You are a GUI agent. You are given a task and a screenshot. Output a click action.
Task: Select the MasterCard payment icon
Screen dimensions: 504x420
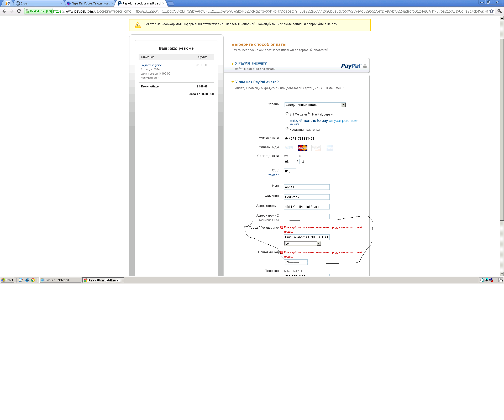[x=302, y=148]
